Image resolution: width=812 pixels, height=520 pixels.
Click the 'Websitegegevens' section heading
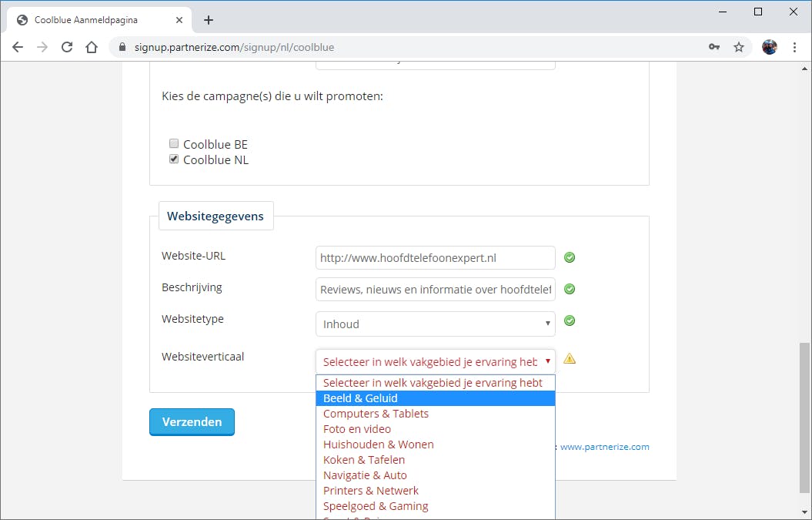click(x=216, y=216)
